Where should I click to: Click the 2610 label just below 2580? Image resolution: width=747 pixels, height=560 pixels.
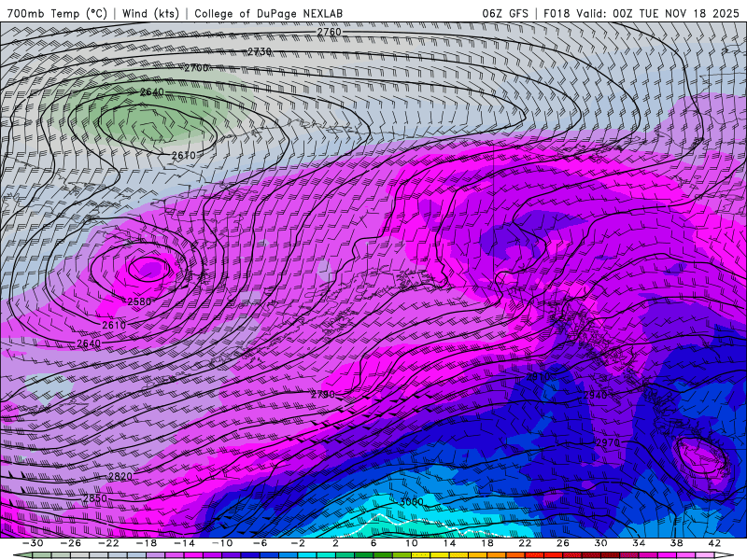pos(114,325)
